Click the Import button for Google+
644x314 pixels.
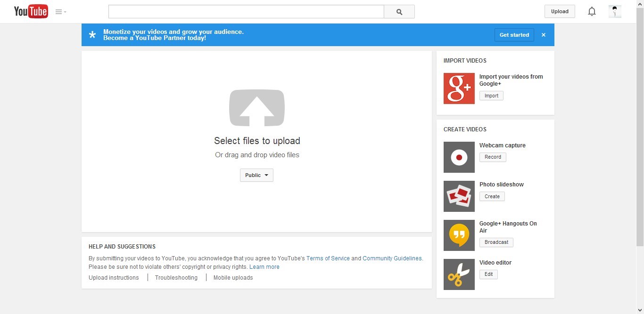491,96
